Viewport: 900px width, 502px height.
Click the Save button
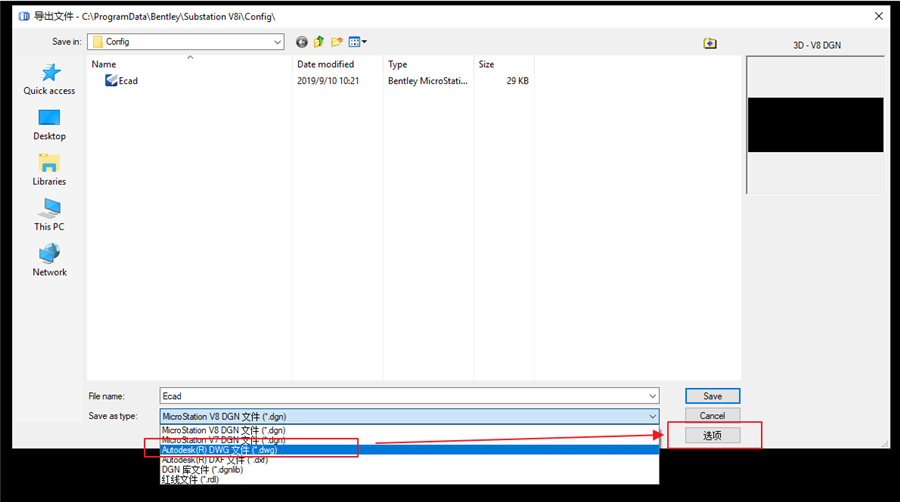coord(712,396)
